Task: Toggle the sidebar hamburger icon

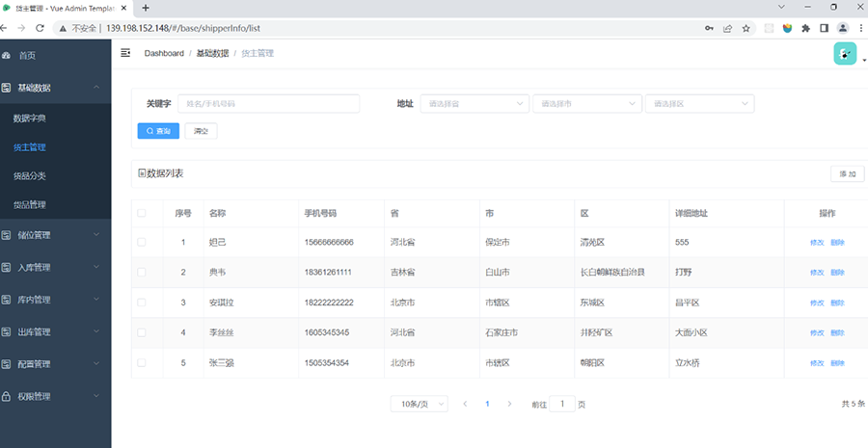Action: [x=125, y=53]
